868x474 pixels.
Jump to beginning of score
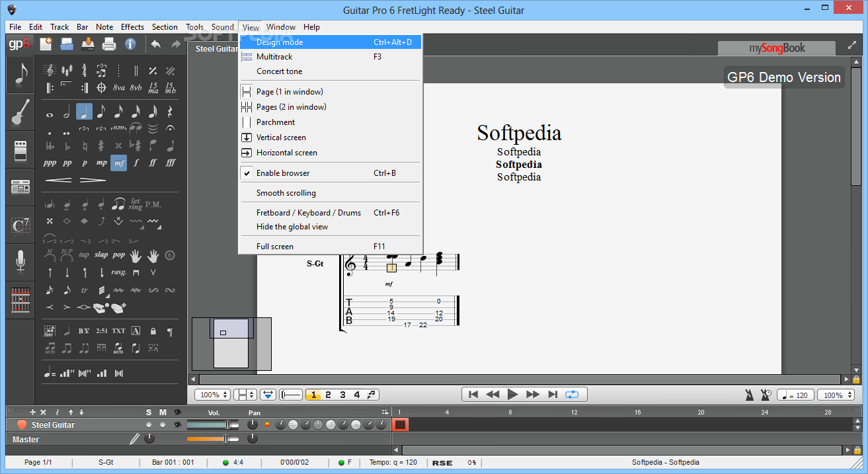[x=473, y=394]
